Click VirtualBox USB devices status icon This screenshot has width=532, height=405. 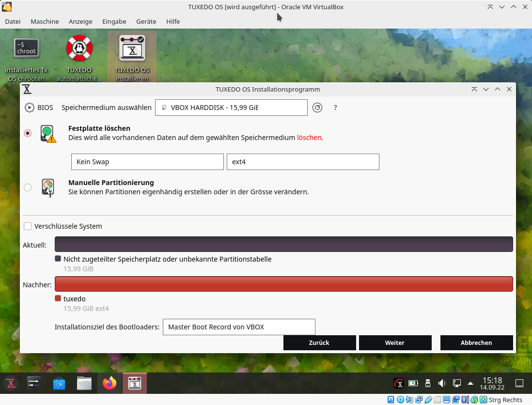tap(428, 400)
